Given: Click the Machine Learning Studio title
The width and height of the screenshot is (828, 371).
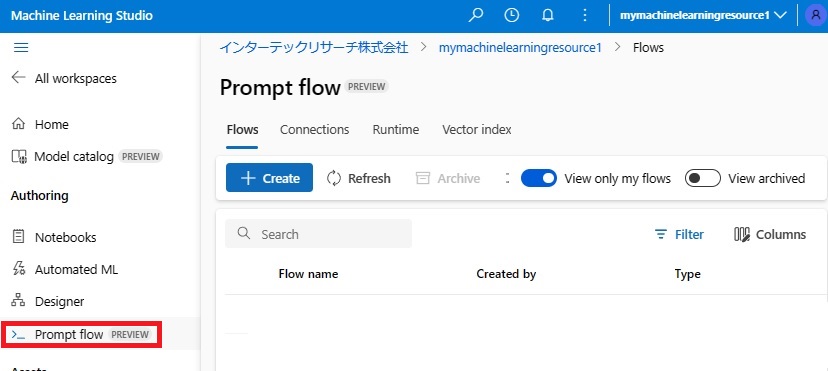Looking at the screenshot, I should click(82, 15).
